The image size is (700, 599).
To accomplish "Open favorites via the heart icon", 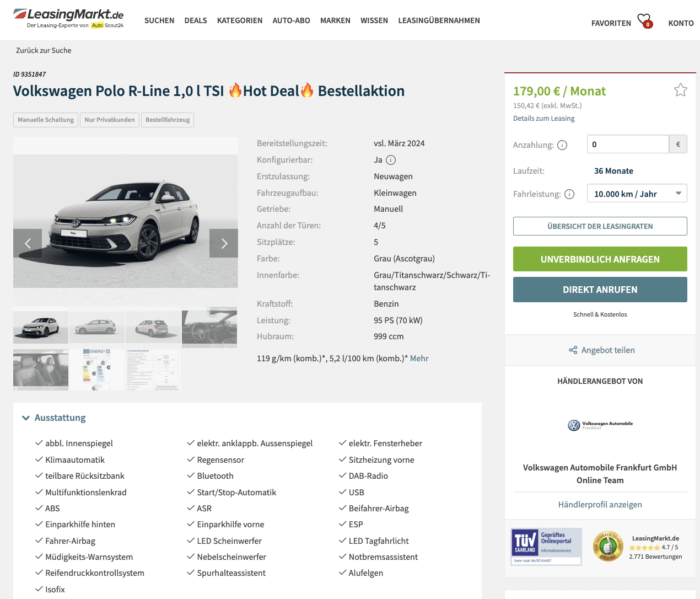I will click(x=644, y=21).
